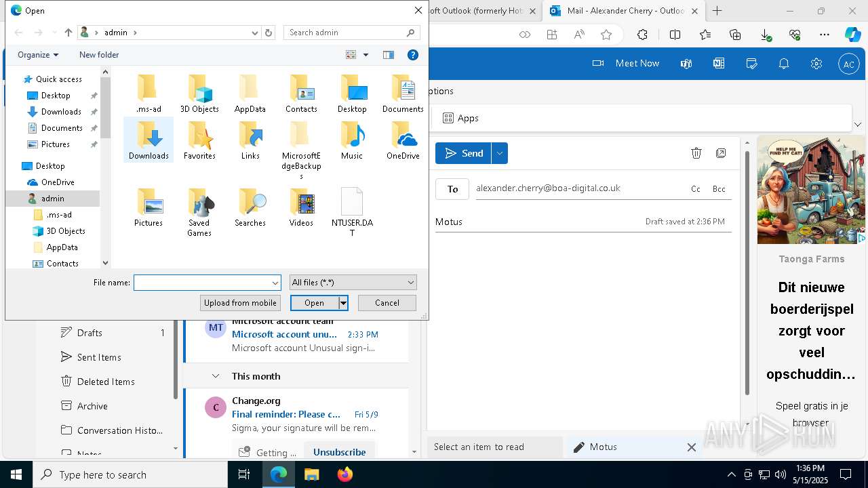The height and width of the screenshot is (488, 868).
Task: Refresh the admin folder view
Action: (x=269, y=33)
